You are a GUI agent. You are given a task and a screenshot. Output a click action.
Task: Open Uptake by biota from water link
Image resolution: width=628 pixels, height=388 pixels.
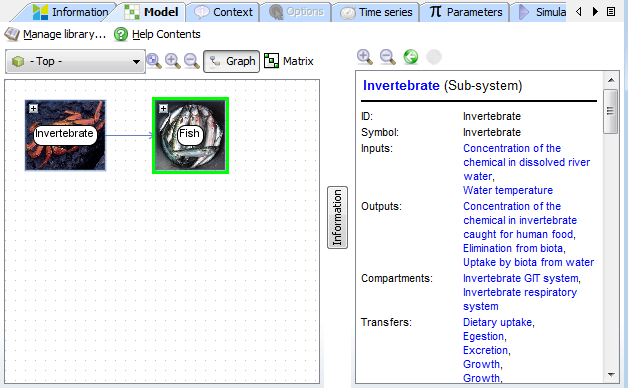point(528,262)
